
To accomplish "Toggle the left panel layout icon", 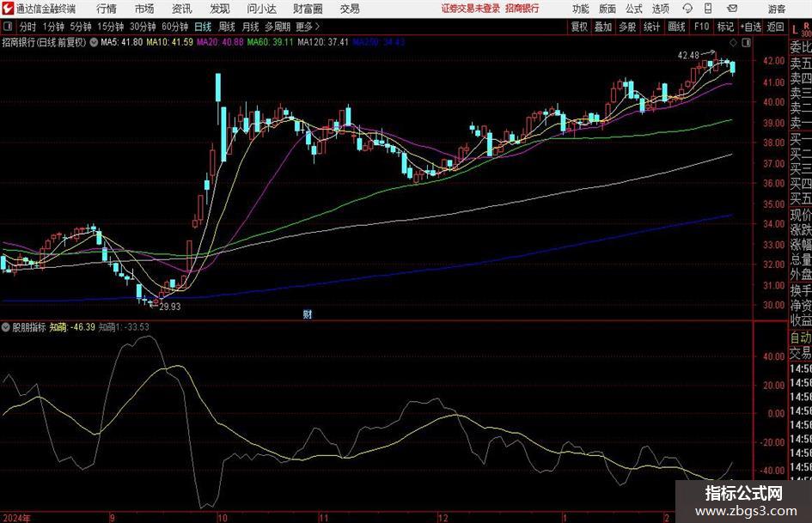I will pyautogui.click(x=7, y=27).
